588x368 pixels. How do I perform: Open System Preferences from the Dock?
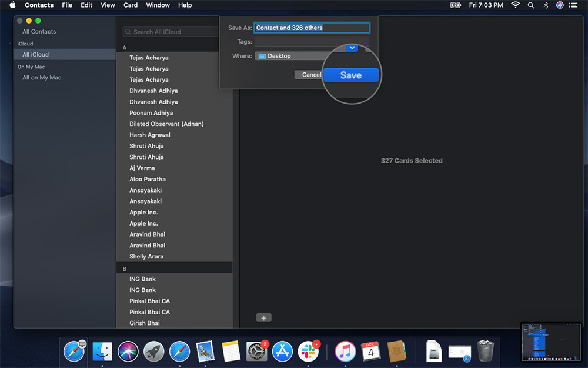pyautogui.click(x=257, y=352)
